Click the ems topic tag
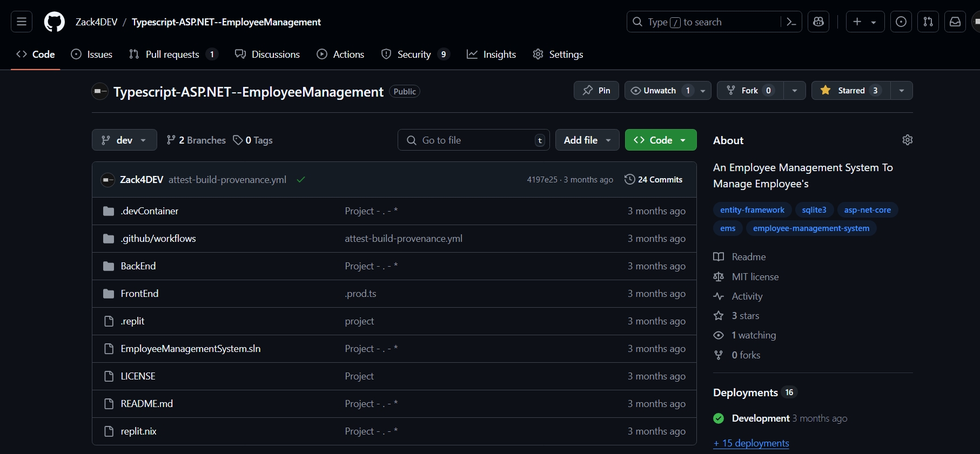 point(728,228)
